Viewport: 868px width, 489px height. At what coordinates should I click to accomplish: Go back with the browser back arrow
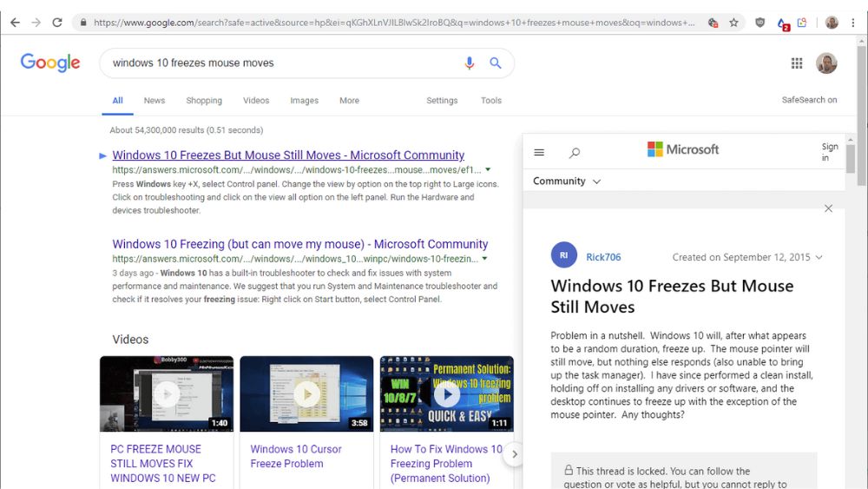(x=15, y=23)
